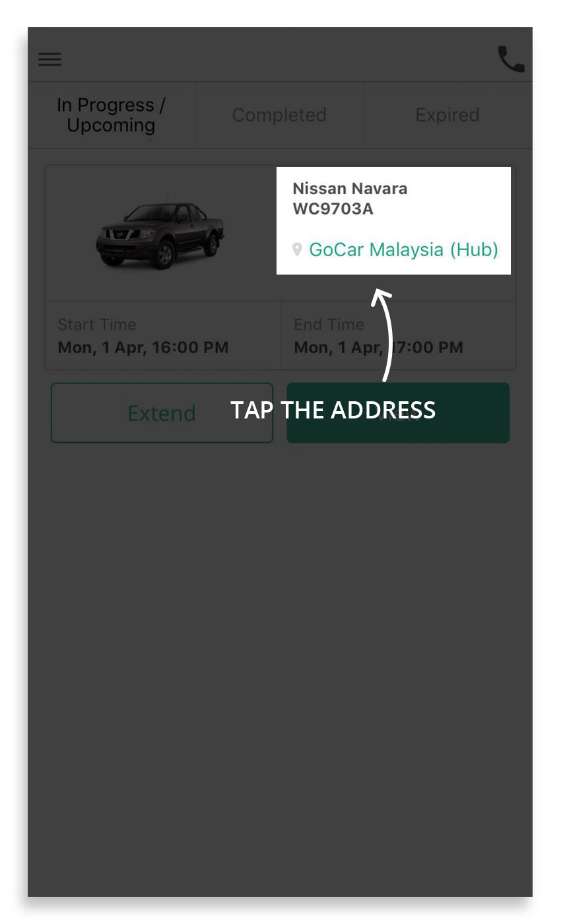Screen dimensions: 561x924
Task: Open the hamburger menu
Action: (49, 59)
